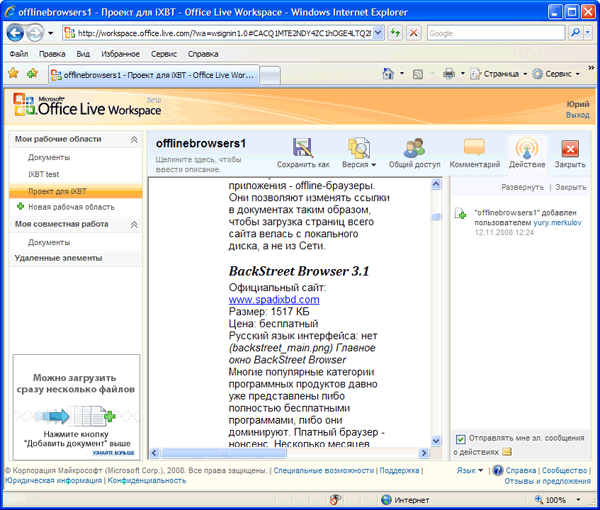Toggle the Действие activity panel button
The width and height of the screenshot is (600, 510).
[527, 153]
